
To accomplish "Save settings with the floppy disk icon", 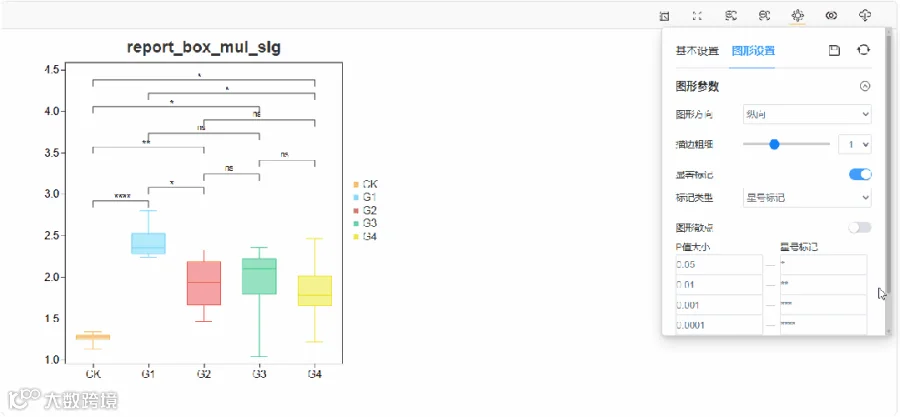I will 835,50.
